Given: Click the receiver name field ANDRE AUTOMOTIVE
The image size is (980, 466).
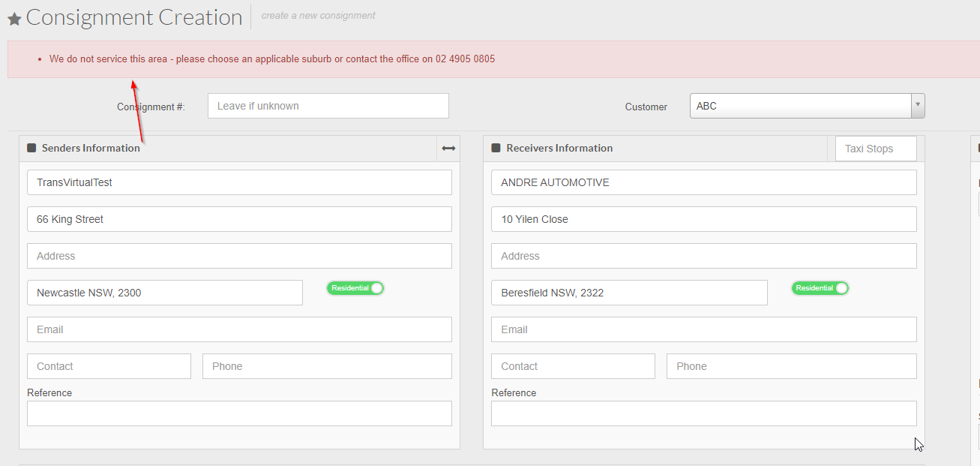Looking at the screenshot, I should pos(704,182).
